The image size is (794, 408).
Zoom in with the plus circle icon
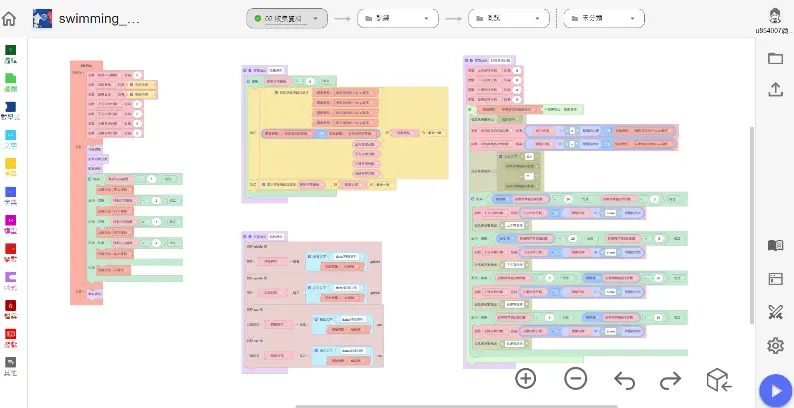[x=526, y=379]
